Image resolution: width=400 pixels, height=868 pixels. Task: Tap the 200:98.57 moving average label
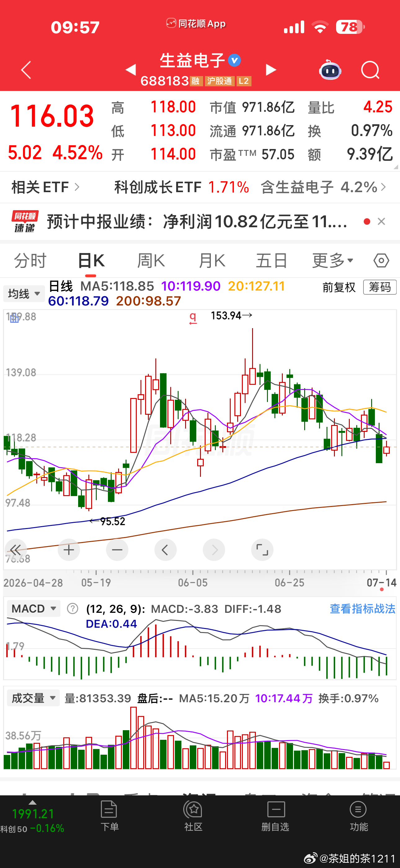click(149, 301)
